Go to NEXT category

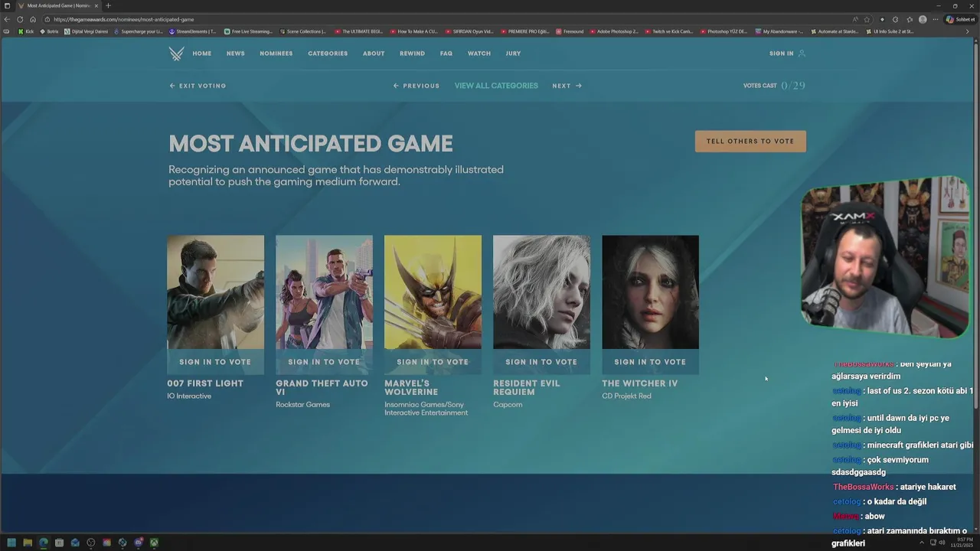[x=567, y=86]
